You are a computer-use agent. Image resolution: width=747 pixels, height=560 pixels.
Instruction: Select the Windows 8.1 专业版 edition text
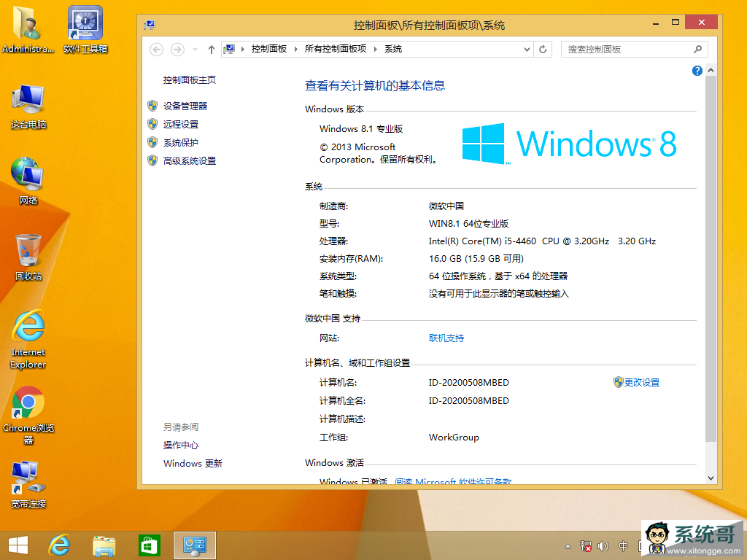click(x=361, y=129)
